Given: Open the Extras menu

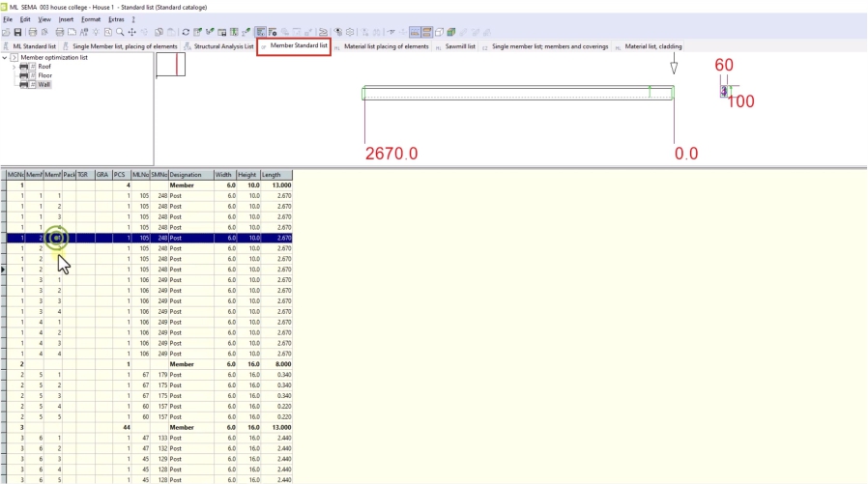Looking at the screenshot, I should pyautogui.click(x=116, y=19).
